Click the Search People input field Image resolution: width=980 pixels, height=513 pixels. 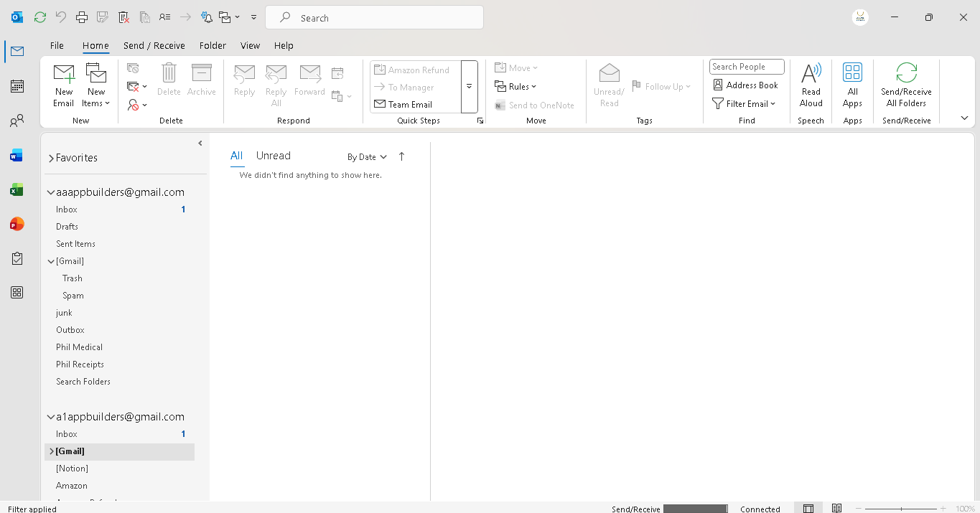[746, 67]
